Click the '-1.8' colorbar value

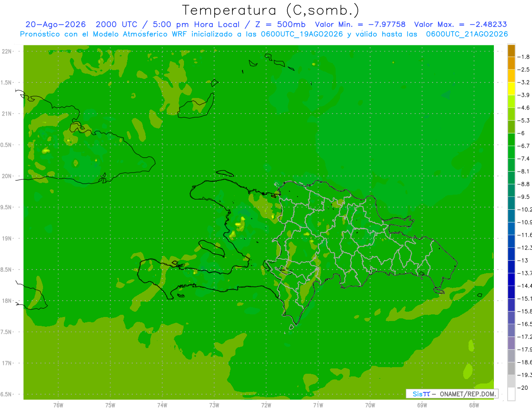tap(523, 57)
